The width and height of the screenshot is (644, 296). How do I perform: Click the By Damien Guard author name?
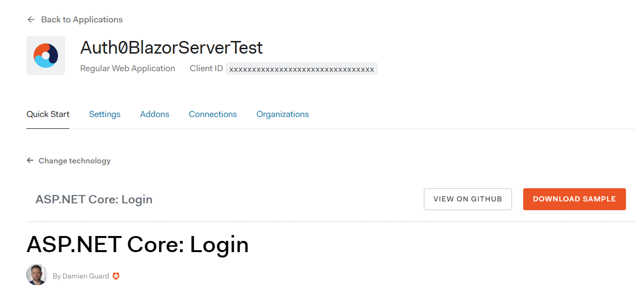[81, 276]
